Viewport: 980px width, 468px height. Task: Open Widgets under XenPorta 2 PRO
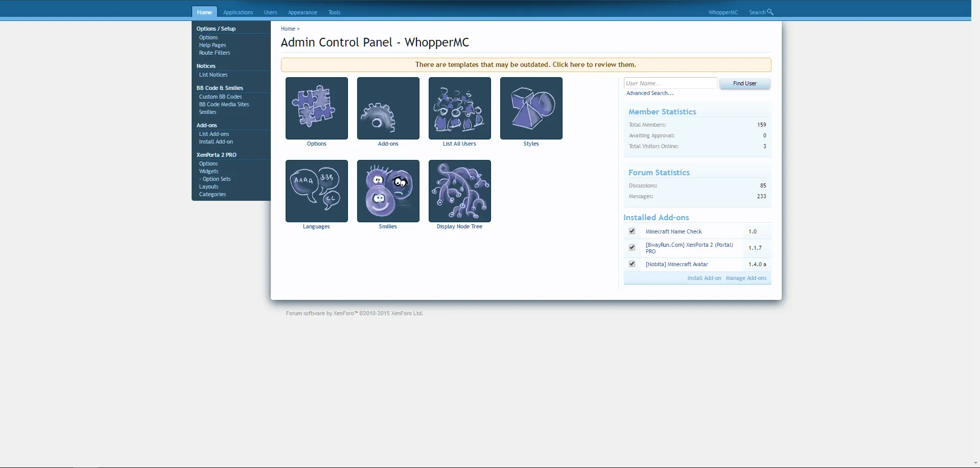(x=208, y=172)
